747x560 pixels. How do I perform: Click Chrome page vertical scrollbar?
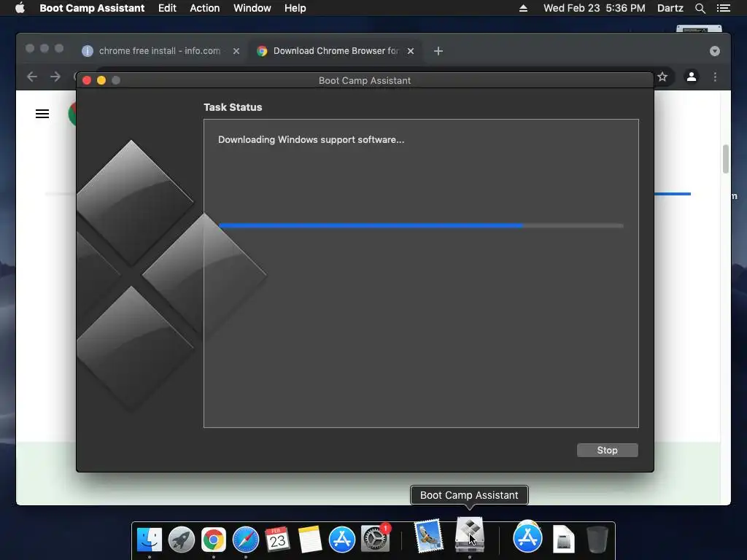tap(726, 159)
